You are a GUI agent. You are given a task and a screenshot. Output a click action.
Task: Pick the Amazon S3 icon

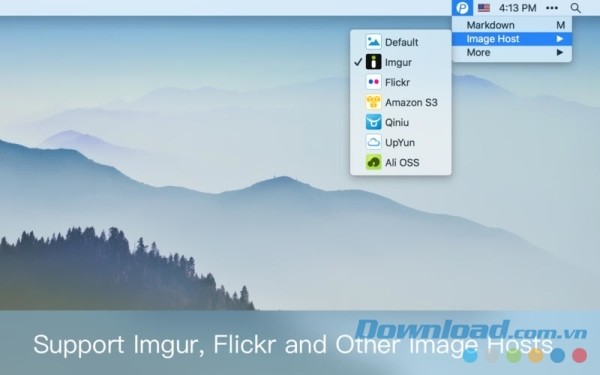[373, 102]
